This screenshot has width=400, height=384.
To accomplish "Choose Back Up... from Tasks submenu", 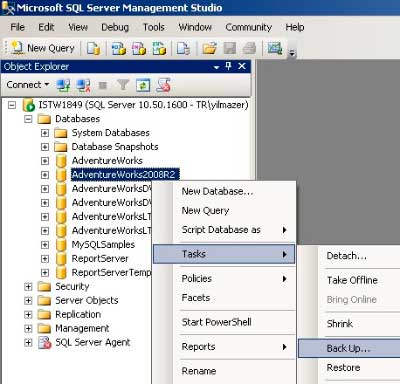I will [x=349, y=348].
